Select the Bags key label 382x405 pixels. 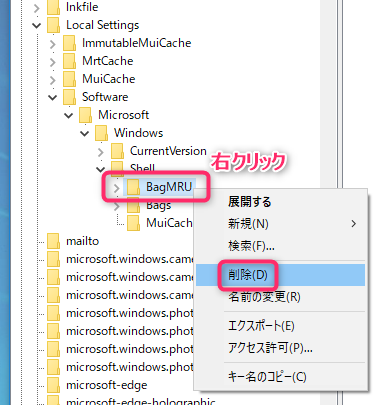tap(158, 206)
